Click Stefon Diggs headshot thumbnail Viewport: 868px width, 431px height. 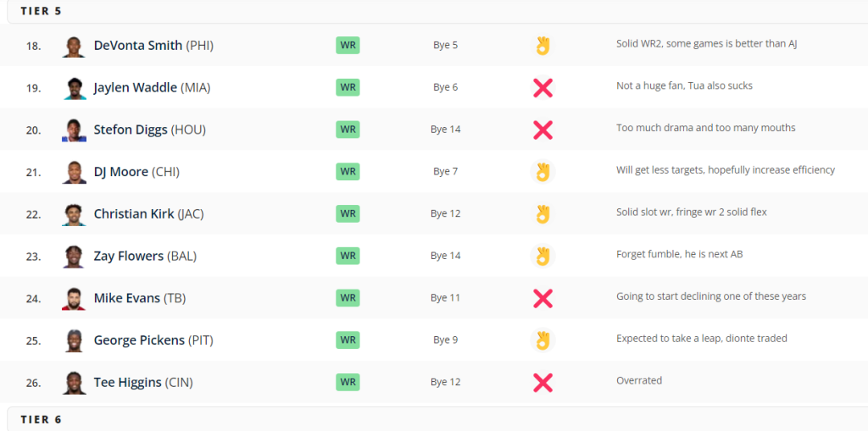pos(75,130)
